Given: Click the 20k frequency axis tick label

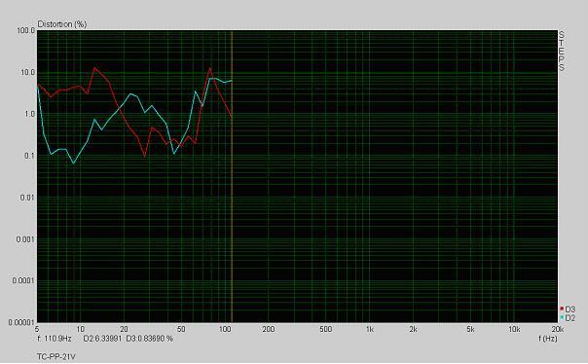Looking at the screenshot, I should [558, 330].
